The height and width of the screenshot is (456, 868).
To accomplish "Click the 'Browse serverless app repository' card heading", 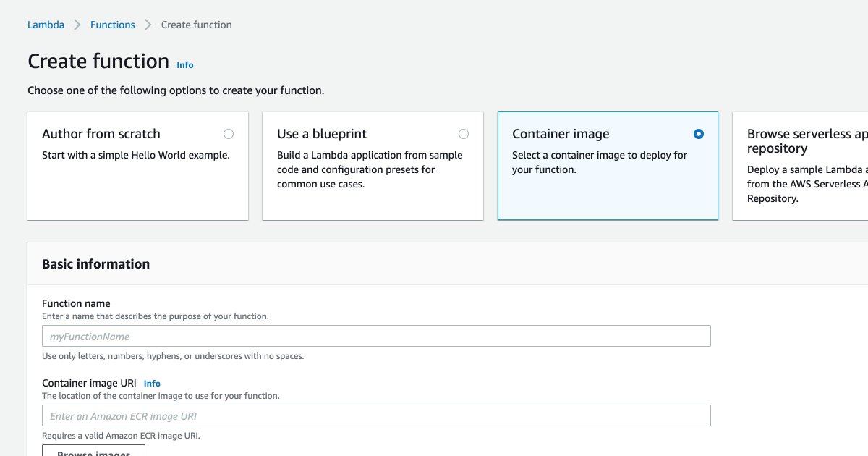I will click(x=807, y=141).
